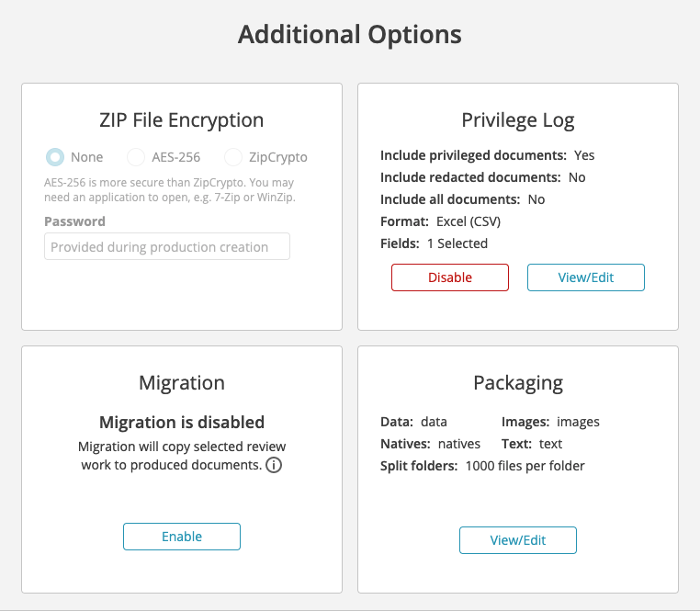Click the Password input field

click(x=167, y=246)
